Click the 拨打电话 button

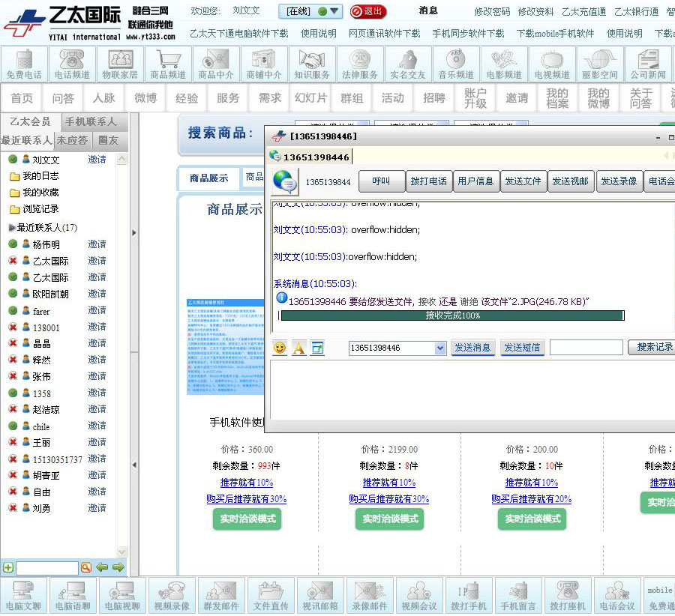(x=429, y=181)
